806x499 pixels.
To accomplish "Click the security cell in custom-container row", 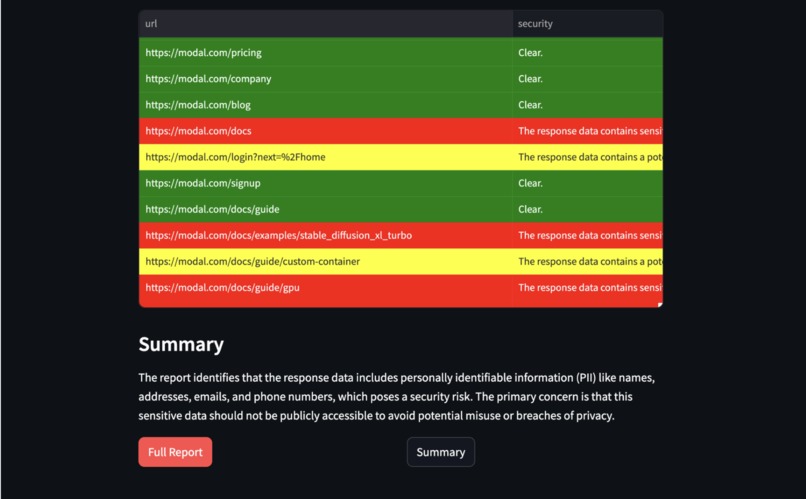I will 588,262.
